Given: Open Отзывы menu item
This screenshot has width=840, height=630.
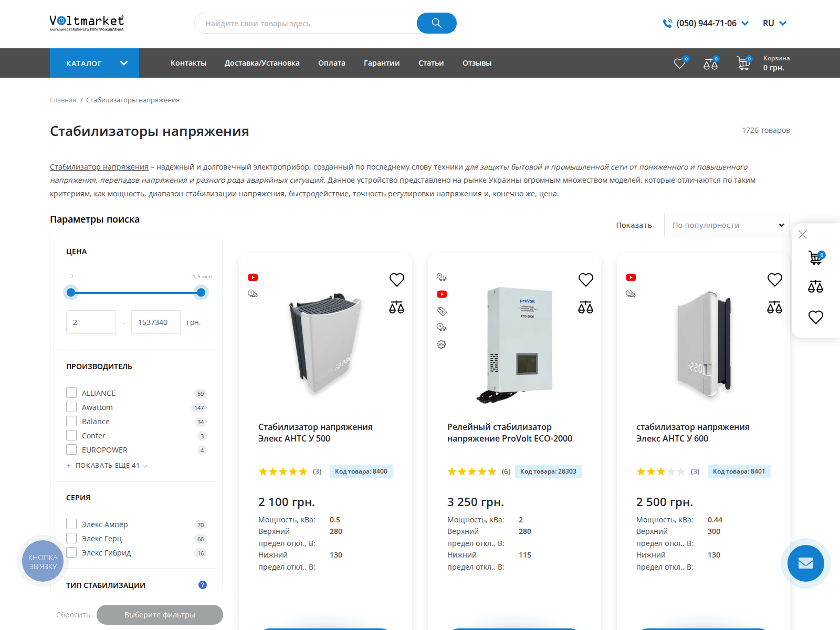Looking at the screenshot, I should click(x=477, y=63).
